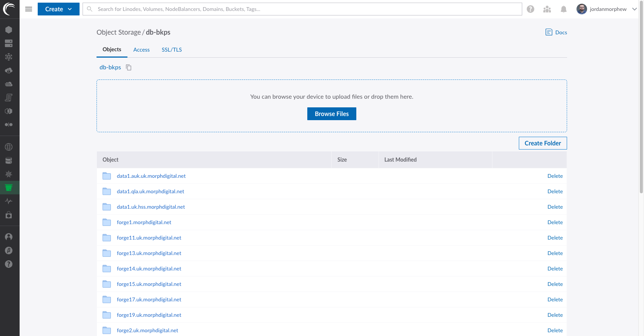Viewport: 644px width, 336px height.
Task: Open the Community people icon
Action: tap(547, 9)
